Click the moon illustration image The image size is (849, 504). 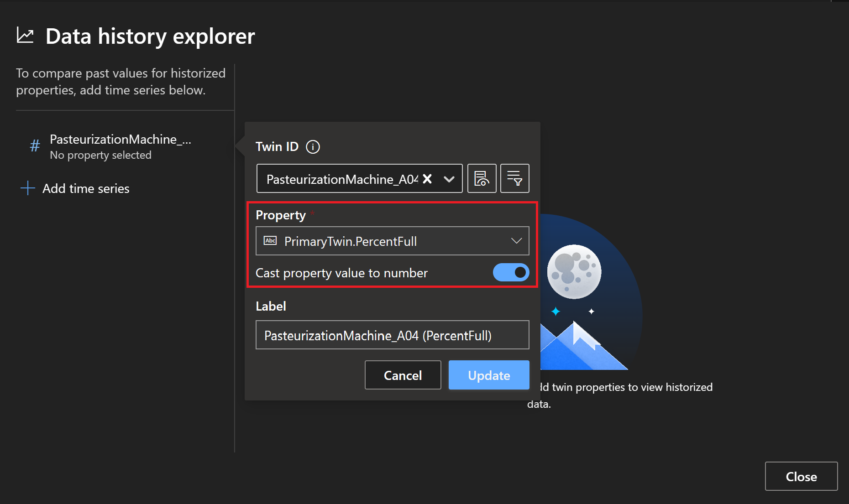click(x=574, y=272)
